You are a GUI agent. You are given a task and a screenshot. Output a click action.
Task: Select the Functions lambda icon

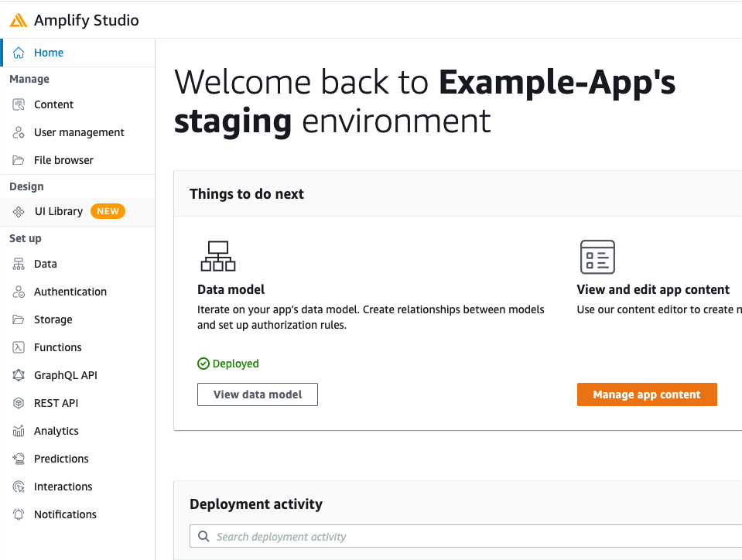(17, 347)
